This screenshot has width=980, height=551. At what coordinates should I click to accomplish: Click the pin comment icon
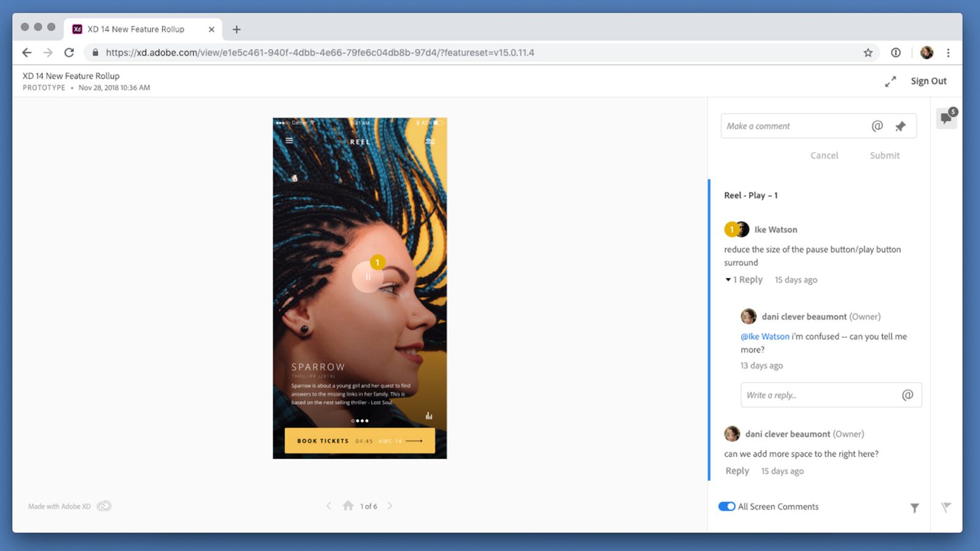click(900, 126)
